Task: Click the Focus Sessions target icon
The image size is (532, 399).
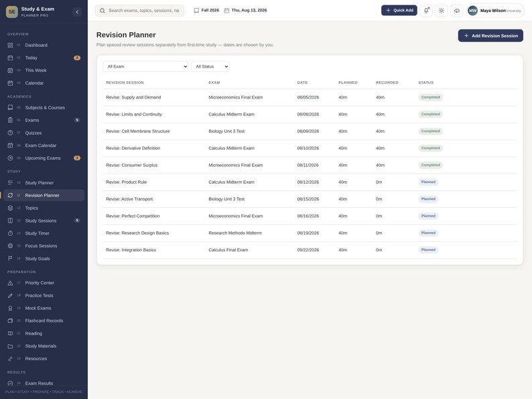Action: (x=10, y=245)
